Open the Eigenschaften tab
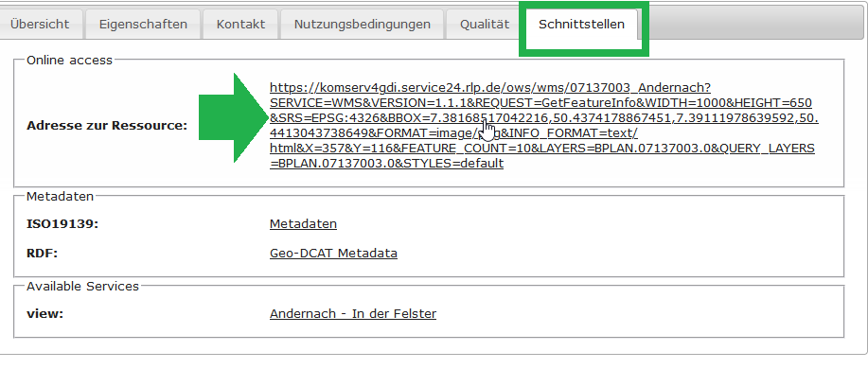 click(143, 25)
